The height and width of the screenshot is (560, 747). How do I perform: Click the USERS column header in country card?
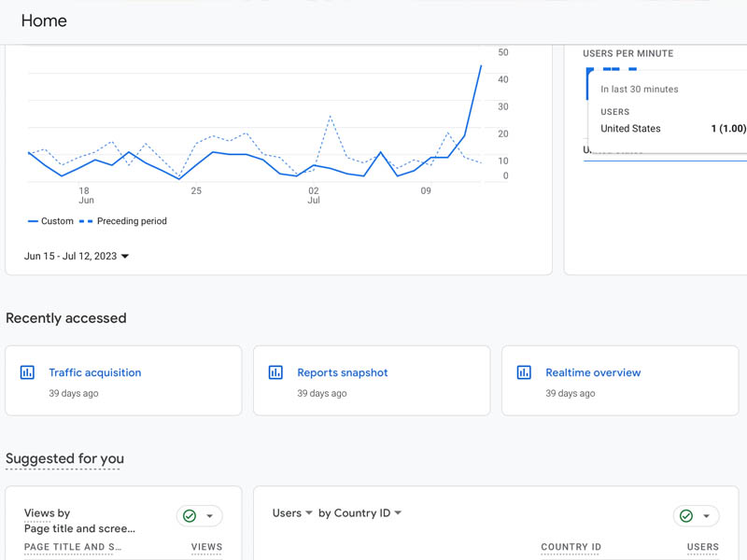click(x=703, y=547)
